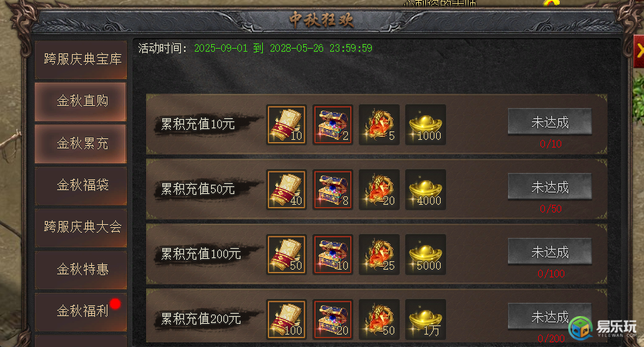This screenshot has height=347, width=644.
Task: Open the 跨服庆典宝库 tab
Action: 81,60
